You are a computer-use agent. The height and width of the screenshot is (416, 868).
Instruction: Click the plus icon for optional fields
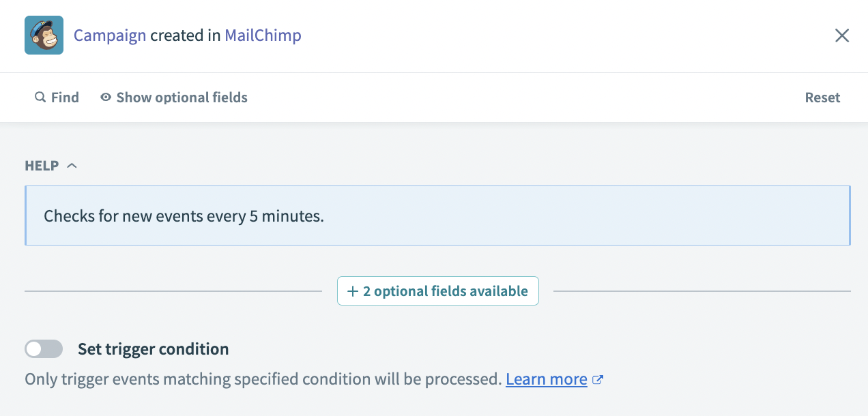click(x=353, y=291)
